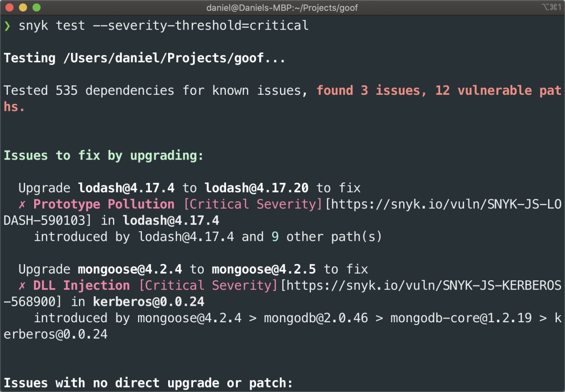Click the bold mongoose@4.2.4 in upgrade line
This screenshot has height=392, width=565.
point(130,269)
